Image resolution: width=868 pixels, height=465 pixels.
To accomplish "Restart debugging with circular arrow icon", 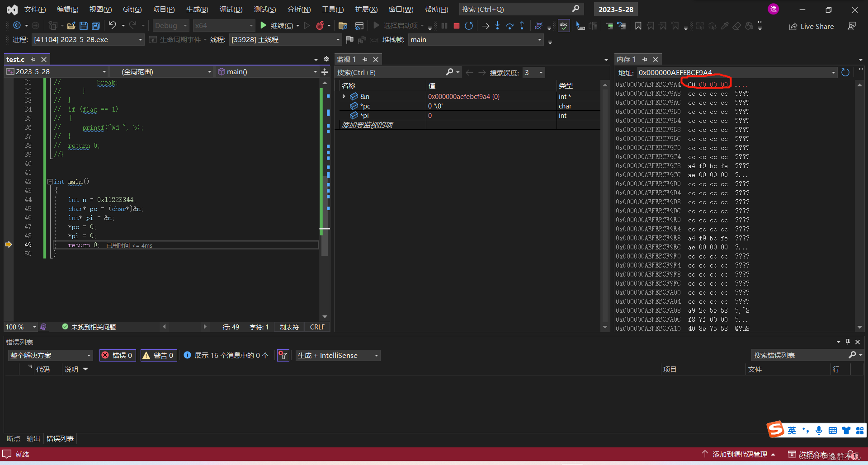I will click(x=469, y=26).
